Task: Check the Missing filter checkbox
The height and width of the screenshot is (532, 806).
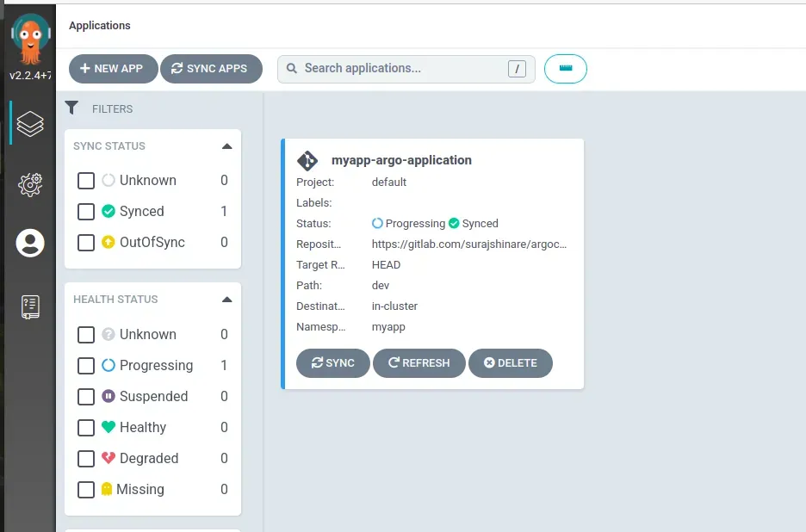Action: pyautogui.click(x=86, y=489)
